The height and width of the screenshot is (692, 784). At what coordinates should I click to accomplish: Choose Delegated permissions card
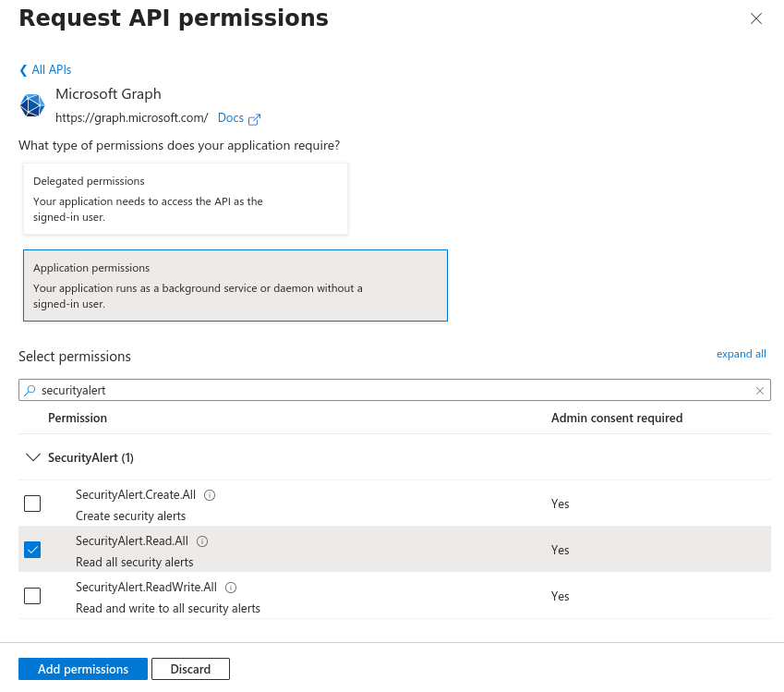click(x=186, y=199)
